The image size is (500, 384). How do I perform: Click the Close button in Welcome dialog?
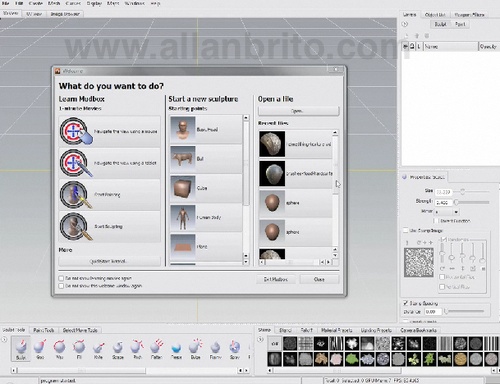[x=319, y=279]
